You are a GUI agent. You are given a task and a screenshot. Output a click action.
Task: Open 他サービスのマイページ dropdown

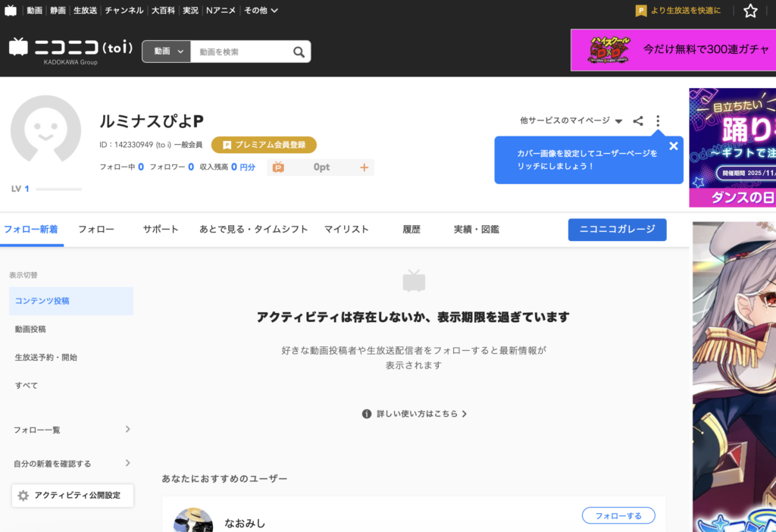571,120
